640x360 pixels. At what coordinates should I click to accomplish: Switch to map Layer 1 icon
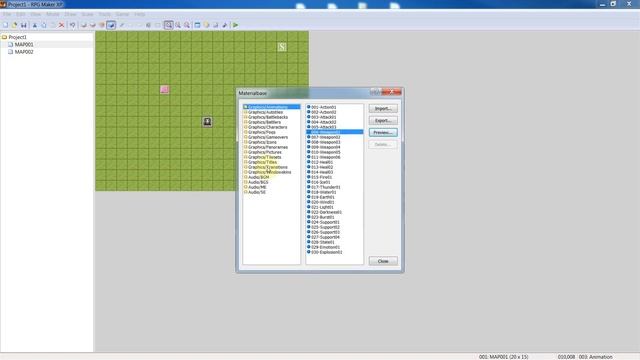tap(84, 25)
